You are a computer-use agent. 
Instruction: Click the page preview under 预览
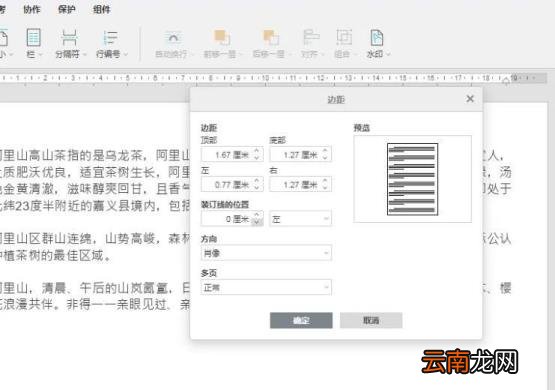412,179
